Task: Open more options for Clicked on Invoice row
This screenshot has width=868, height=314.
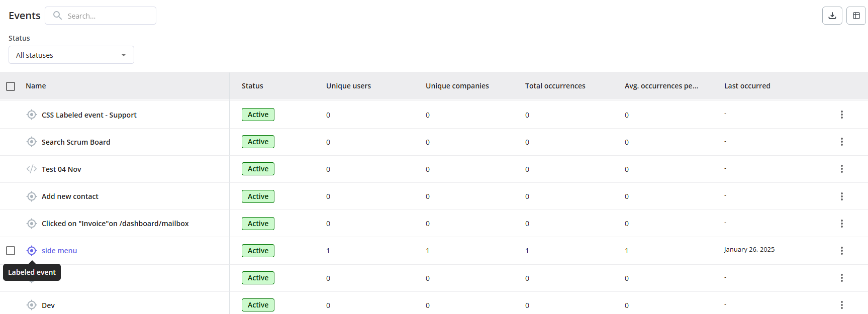Action: tap(842, 224)
